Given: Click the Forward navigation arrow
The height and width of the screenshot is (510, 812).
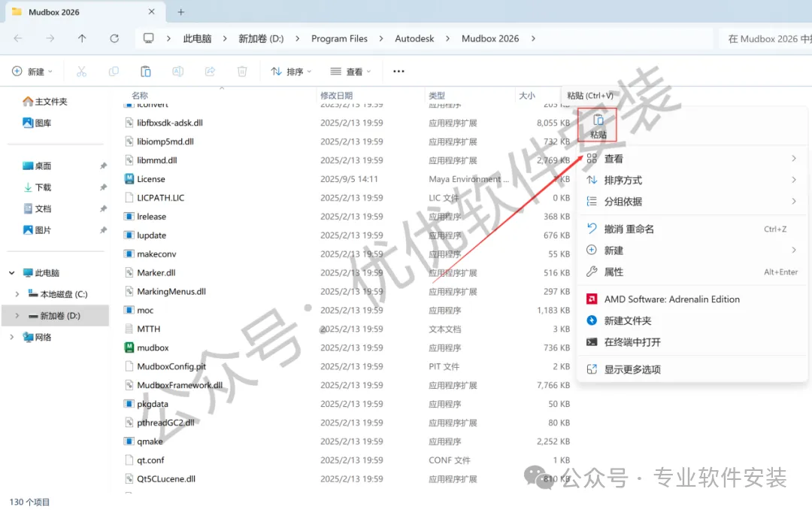Looking at the screenshot, I should pyautogui.click(x=50, y=38).
